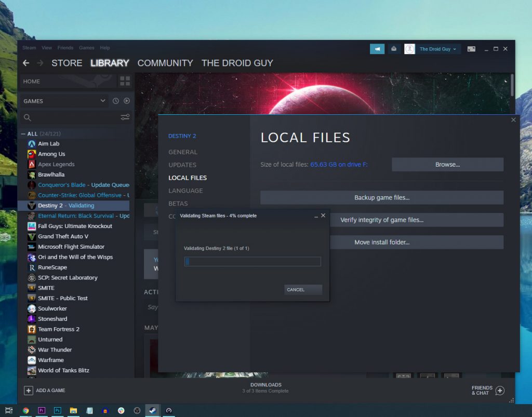Click the Steam taskbar icon

pyautogui.click(x=153, y=411)
